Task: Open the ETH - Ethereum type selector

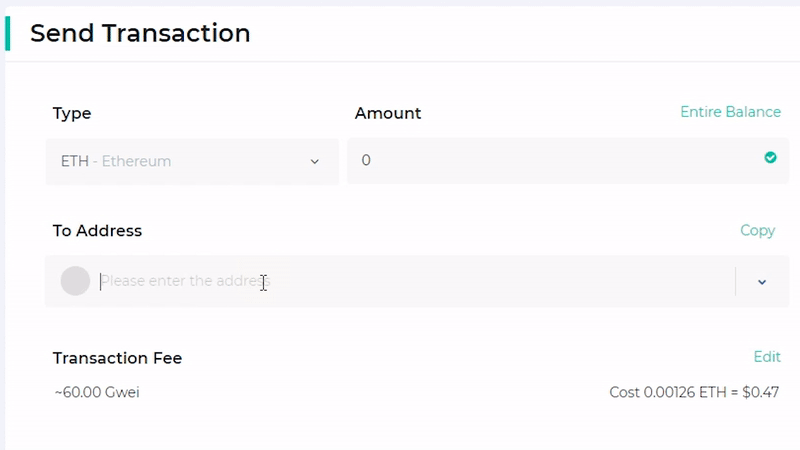Action: click(192, 161)
